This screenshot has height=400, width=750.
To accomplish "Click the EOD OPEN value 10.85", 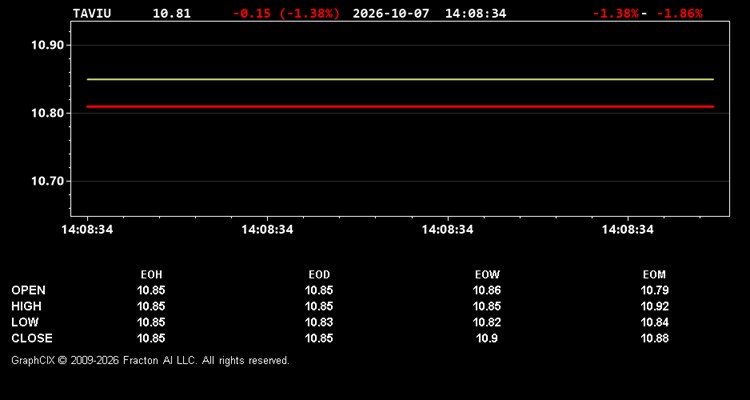I will pos(319,290).
